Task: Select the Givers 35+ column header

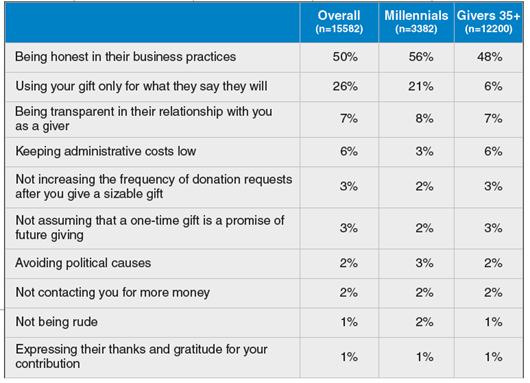Action: pyautogui.click(x=488, y=22)
